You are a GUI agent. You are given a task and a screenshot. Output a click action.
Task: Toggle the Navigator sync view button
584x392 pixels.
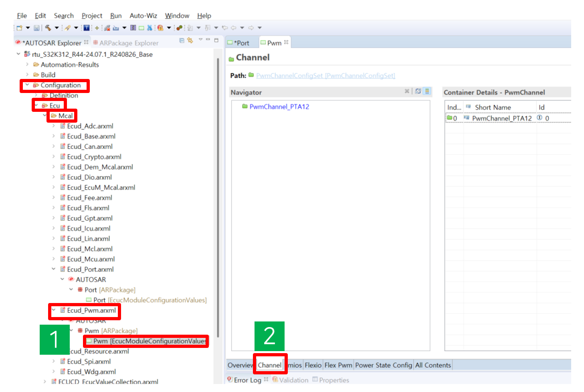418,91
